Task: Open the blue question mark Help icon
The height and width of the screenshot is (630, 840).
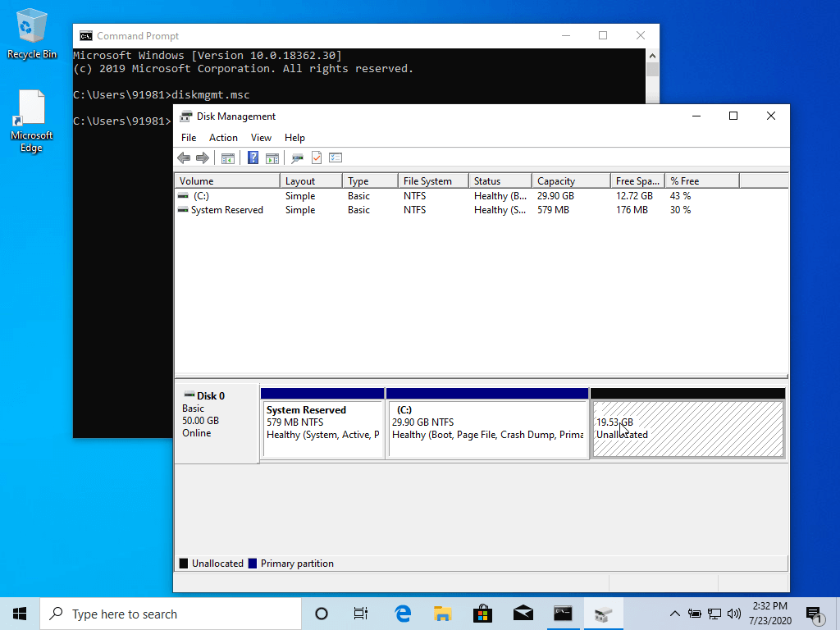Action: (x=253, y=157)
